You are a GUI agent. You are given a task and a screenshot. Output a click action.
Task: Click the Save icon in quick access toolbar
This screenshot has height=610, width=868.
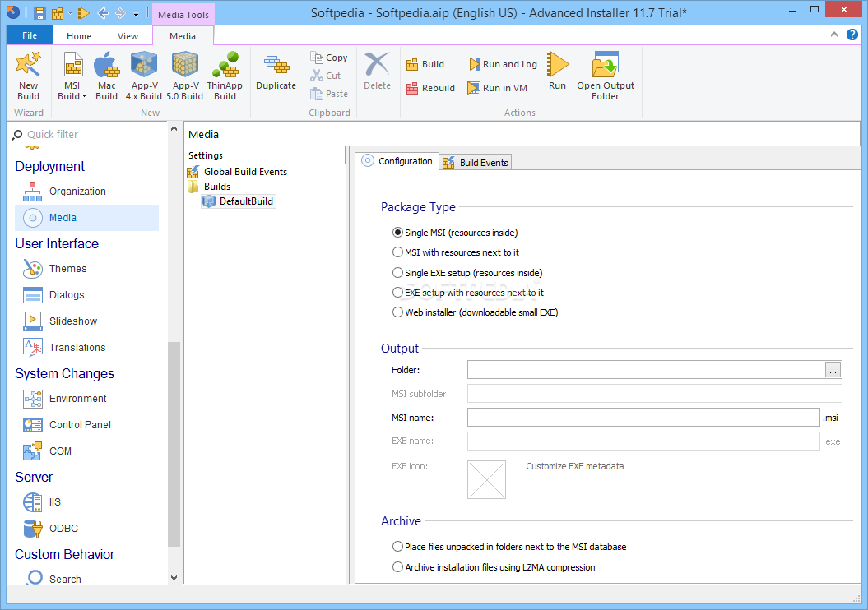tap(39, 13)
